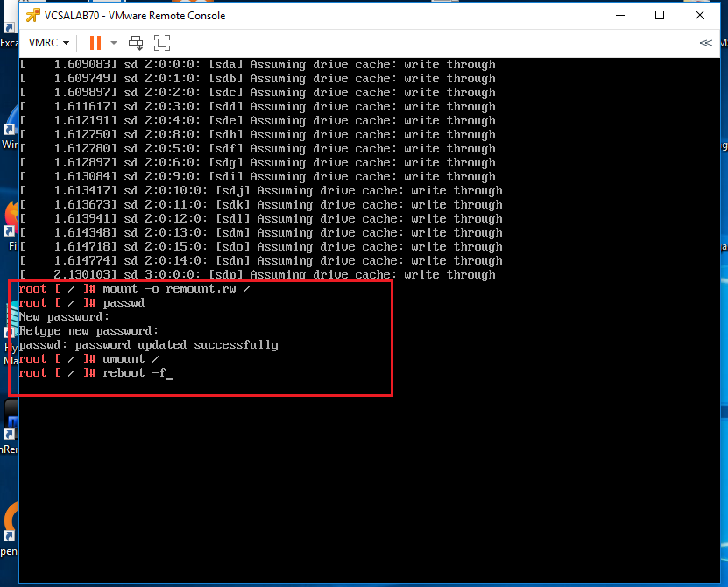Launch Firefox from the desktop shortcut
Viewport: 728px width, 587px height.
click(x=10, y=219)
